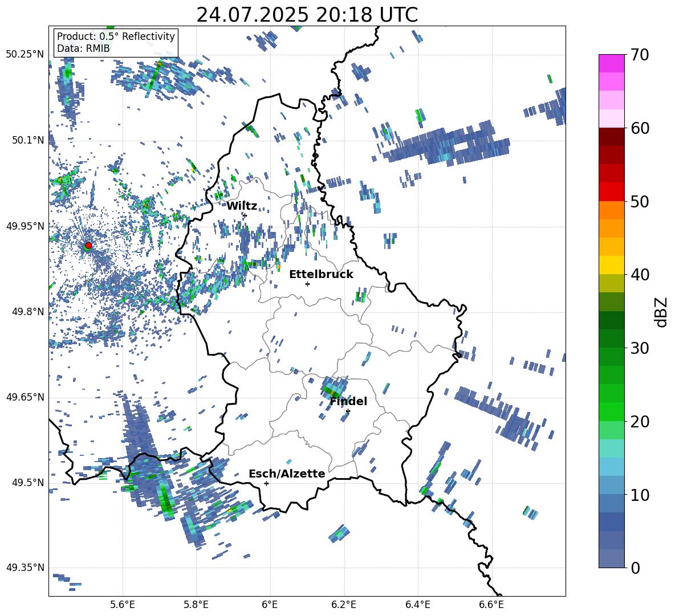Click the 5.6°E longitude label
Image resolution: width=675 pixels, height=616 pixels.
(x=123, y=605)
